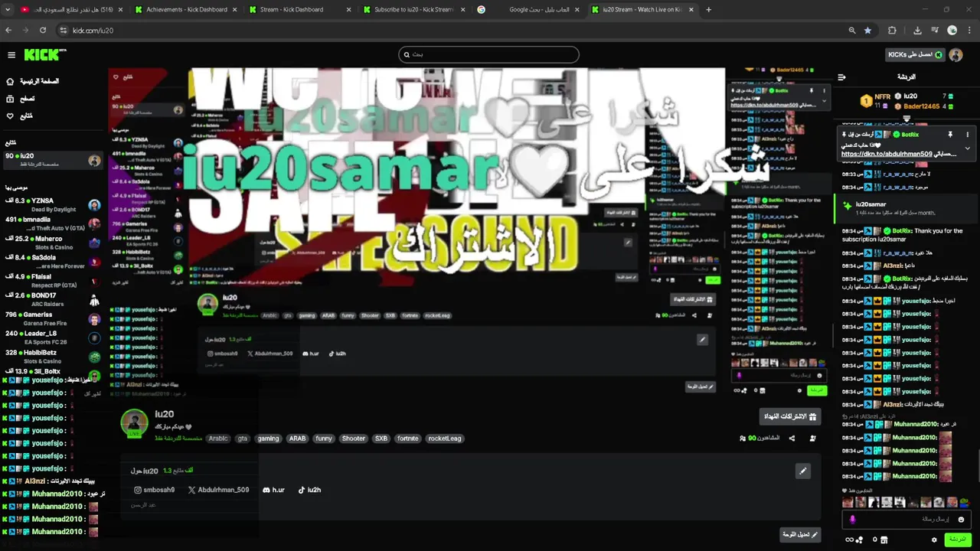Open smbosah9 Instagram link
The image size is (980, 551).
tap(155, 490)
